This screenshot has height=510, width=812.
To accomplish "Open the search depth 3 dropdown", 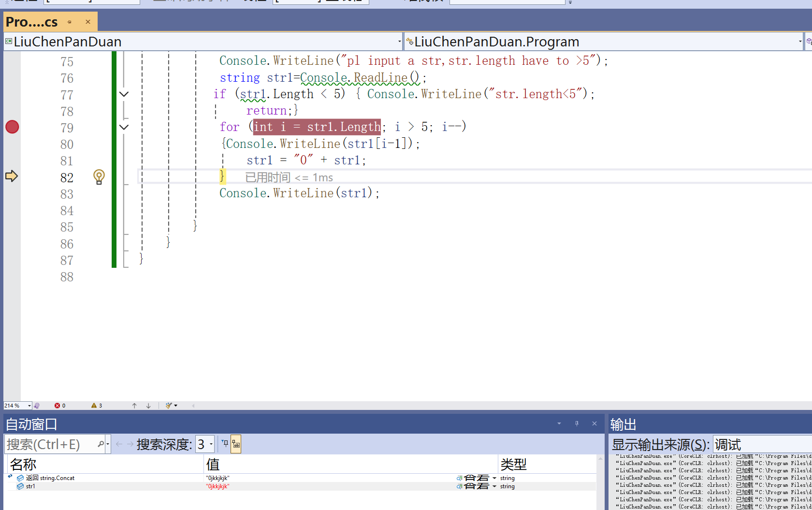I will click(205, 444).
